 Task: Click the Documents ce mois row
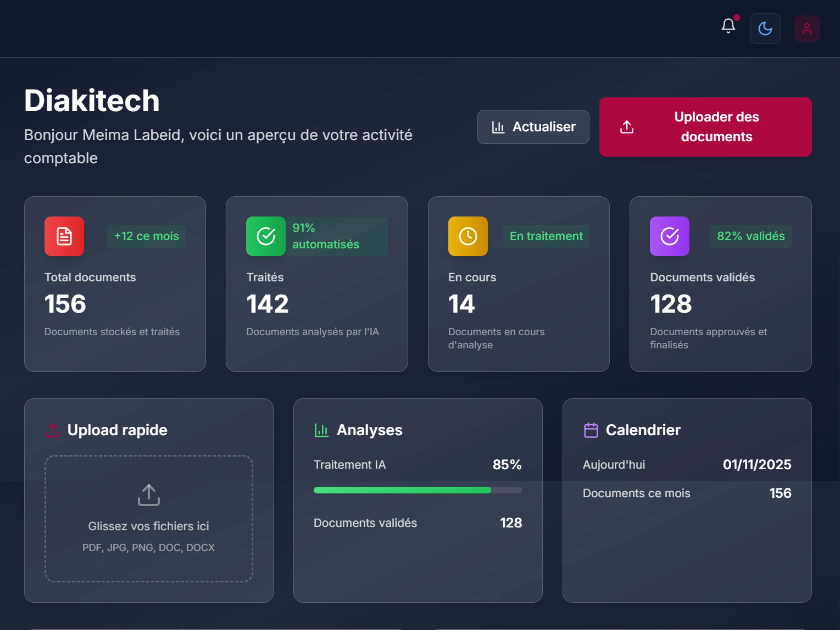[687, 493]
